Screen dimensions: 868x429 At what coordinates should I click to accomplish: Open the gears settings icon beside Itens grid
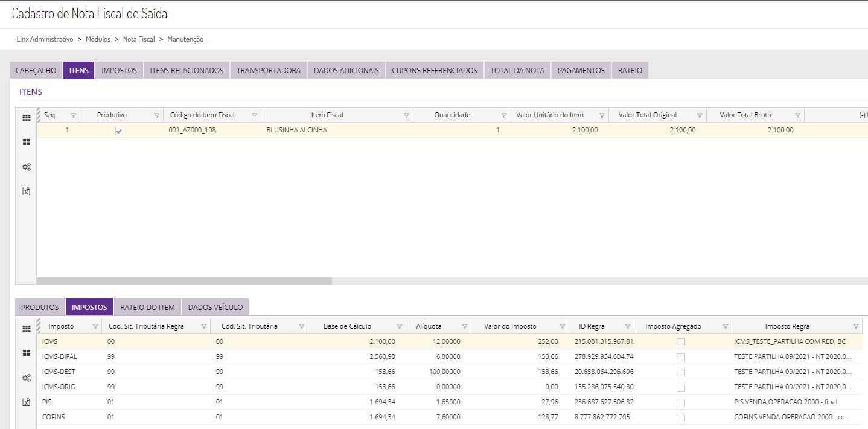(x=26, y=167)
